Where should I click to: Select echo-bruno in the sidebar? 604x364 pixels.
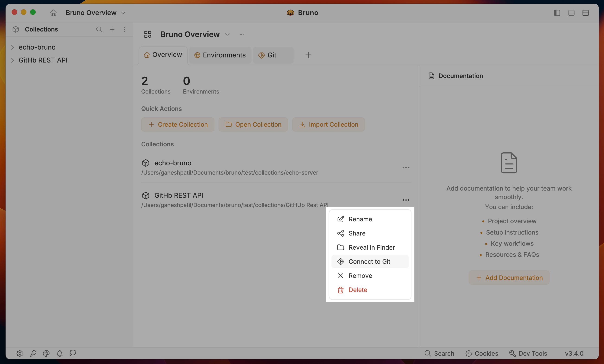[37, 47]
